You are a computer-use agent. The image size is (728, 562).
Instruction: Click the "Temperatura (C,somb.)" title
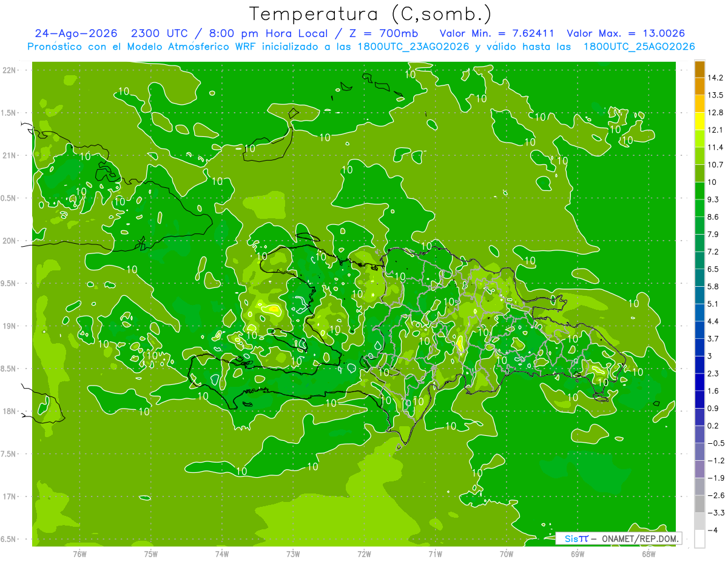[369, 13]
